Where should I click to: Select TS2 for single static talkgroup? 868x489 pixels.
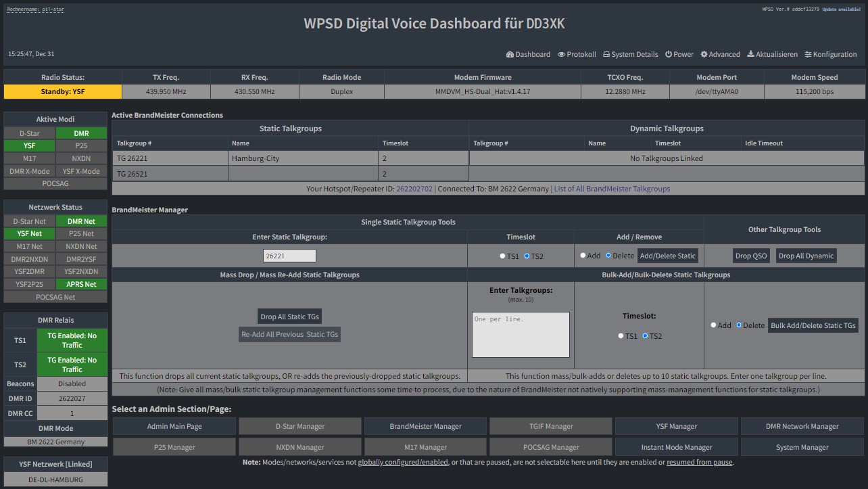527,256
